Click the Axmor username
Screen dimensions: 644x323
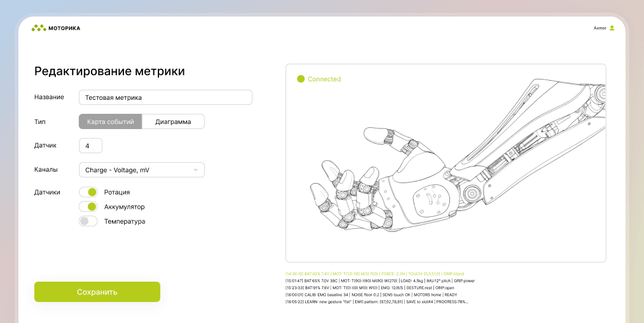599,28
